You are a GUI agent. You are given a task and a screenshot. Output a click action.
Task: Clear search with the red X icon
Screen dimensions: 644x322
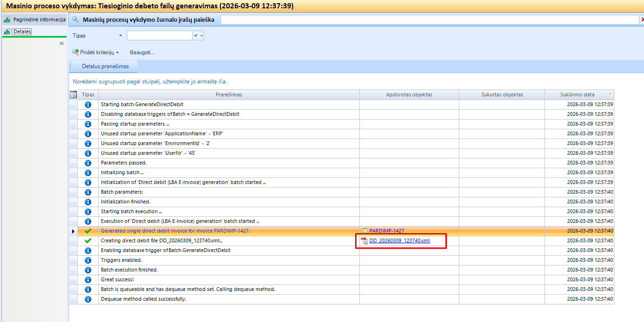click(x=642, y=19)
